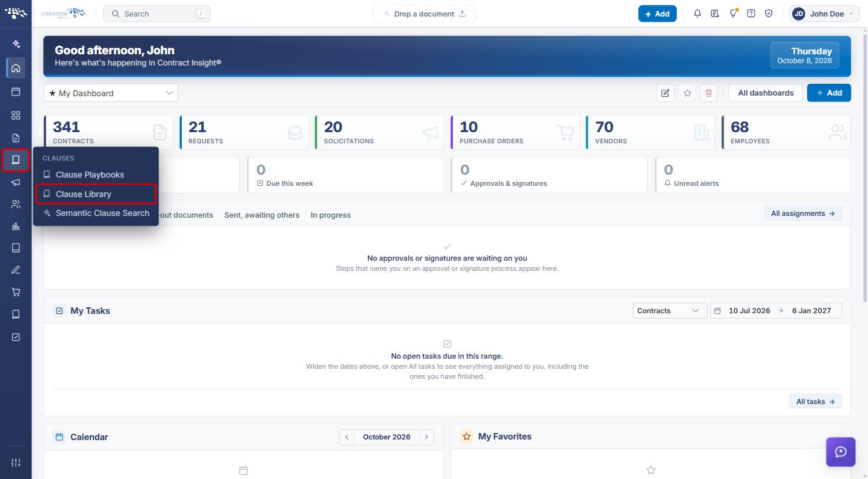Image resolution: width=868 pixels, height=479 pixels.
Task: Click the shield security icon in header
Action: tap(769, 14)
